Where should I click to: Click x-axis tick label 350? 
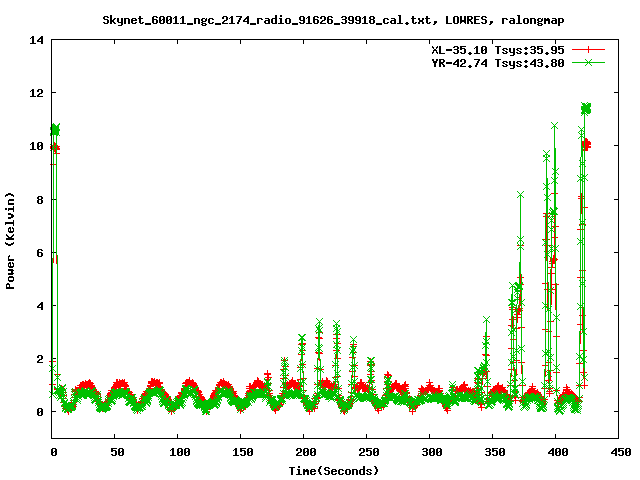[x=495, y=452]
